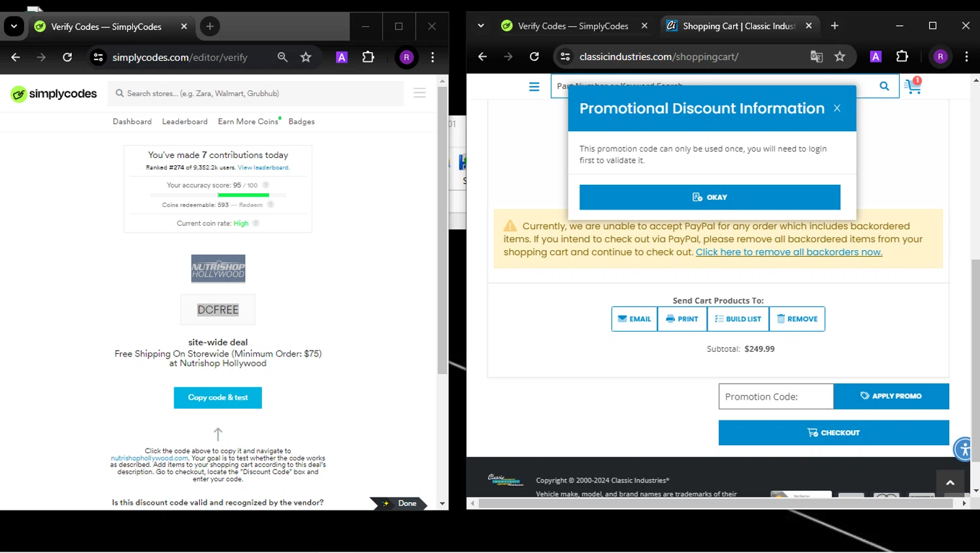Click here to remove all backorders link
The height and width of the screenshot is (553, 980).
(789, 252)
